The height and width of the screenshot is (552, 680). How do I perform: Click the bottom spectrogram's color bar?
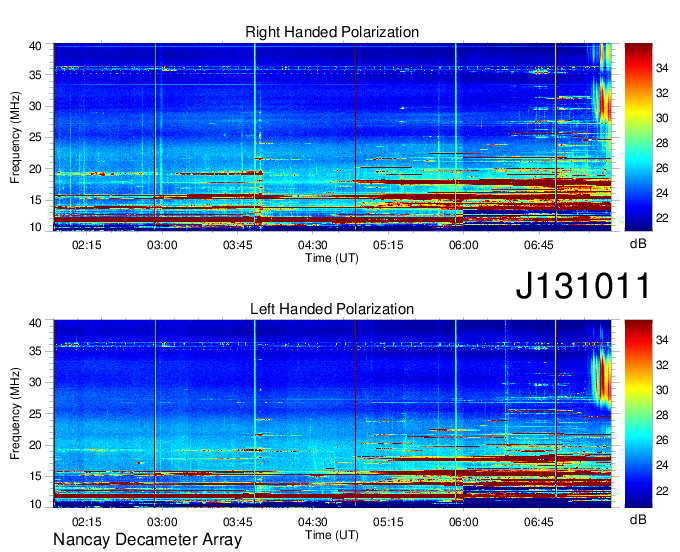pyautogui.click(x=638, y=413)
